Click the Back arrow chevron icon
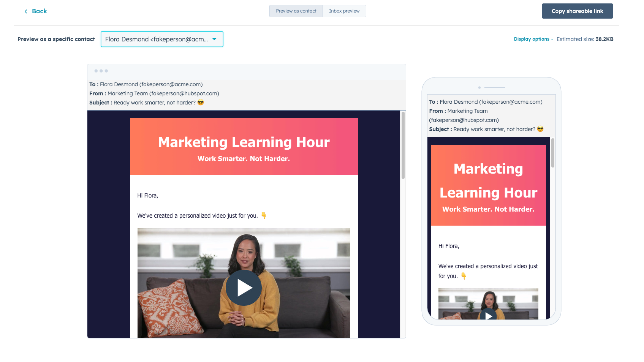The width and height of the screenshot is (644, 362). click(x=26, y=11)
